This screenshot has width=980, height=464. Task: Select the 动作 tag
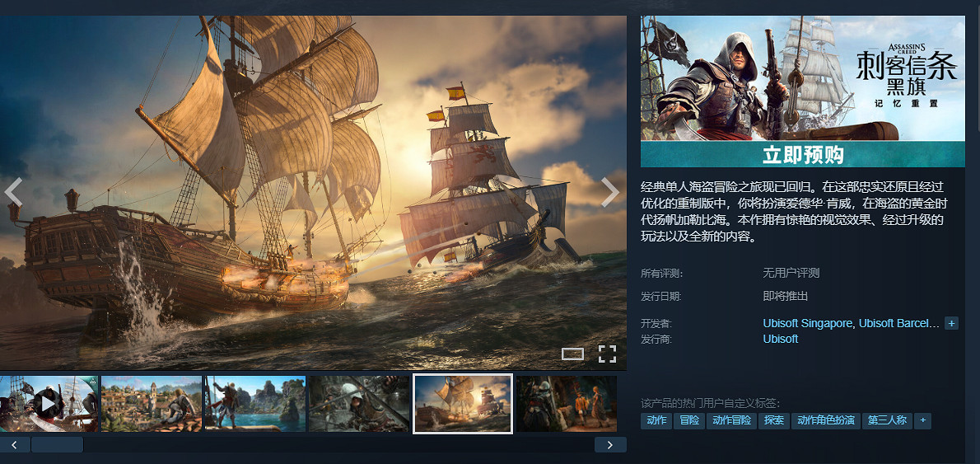point(656,420)
